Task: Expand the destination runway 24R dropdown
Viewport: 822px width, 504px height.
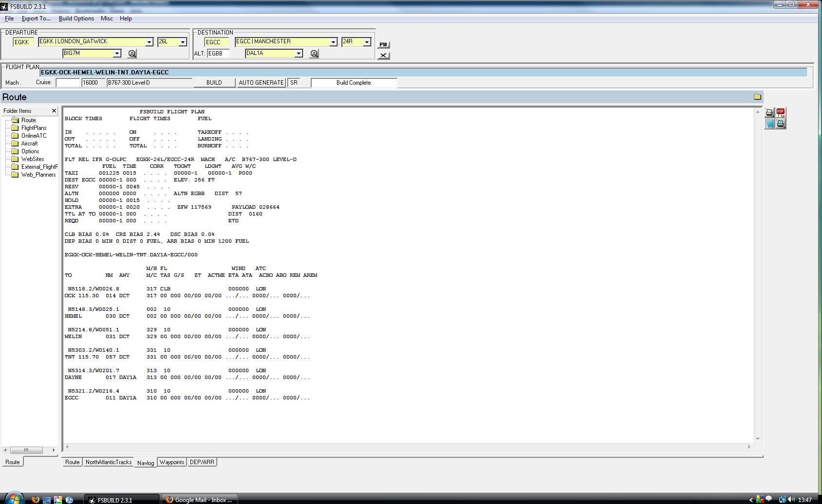Action: 367,42
